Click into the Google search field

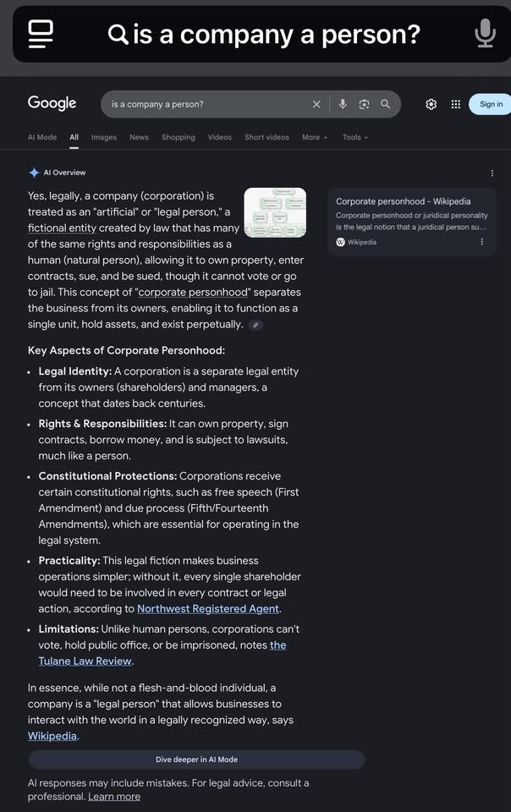[x=203, y=104]
